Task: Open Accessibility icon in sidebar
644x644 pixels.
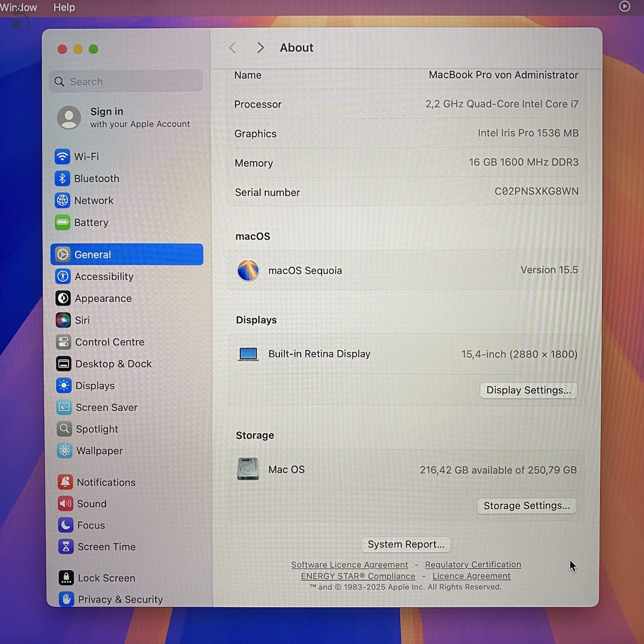Action: [x=63, y=276]
